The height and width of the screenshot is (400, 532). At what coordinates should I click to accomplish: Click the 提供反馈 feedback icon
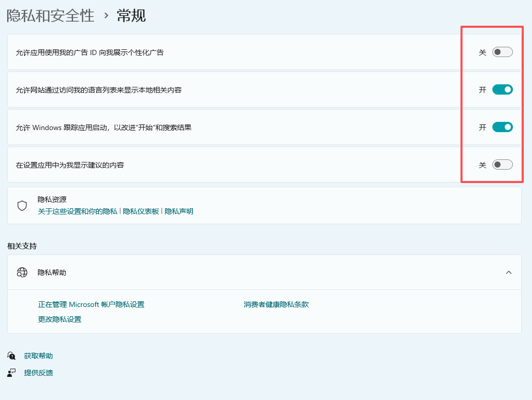[11, 373]
